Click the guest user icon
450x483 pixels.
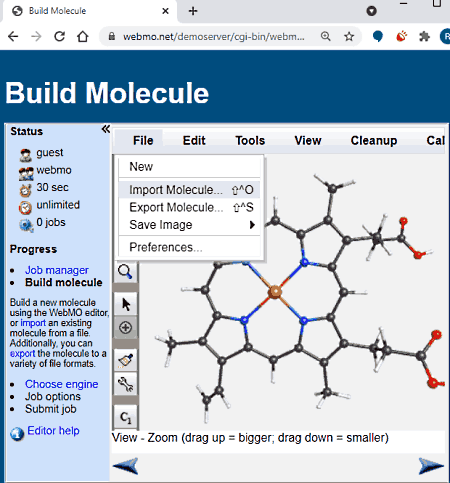click(x=25, y=155)
